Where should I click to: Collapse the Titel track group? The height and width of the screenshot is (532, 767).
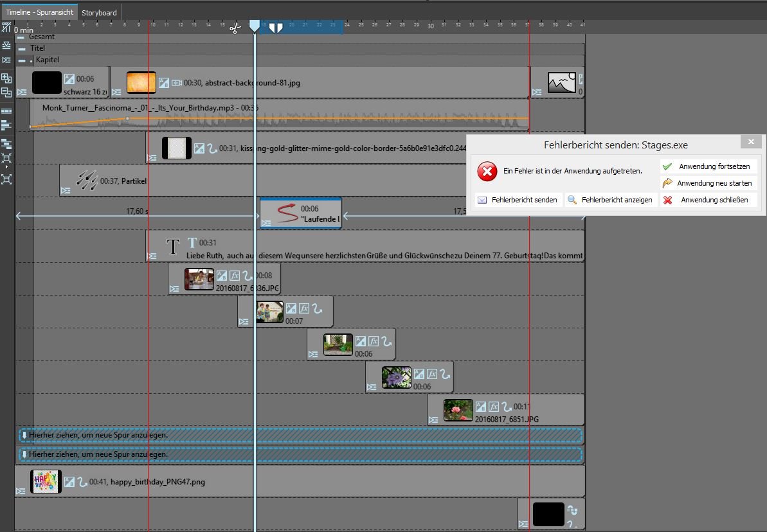[21, 49]
